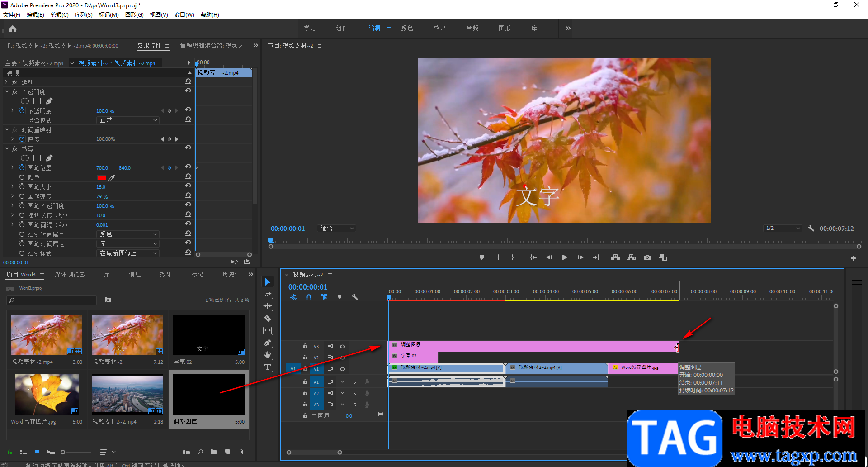The width and height of the screenshot is (868, 467).
Task: Open the zoom level 适合 dropdown
Action: [x=337, y=229]
